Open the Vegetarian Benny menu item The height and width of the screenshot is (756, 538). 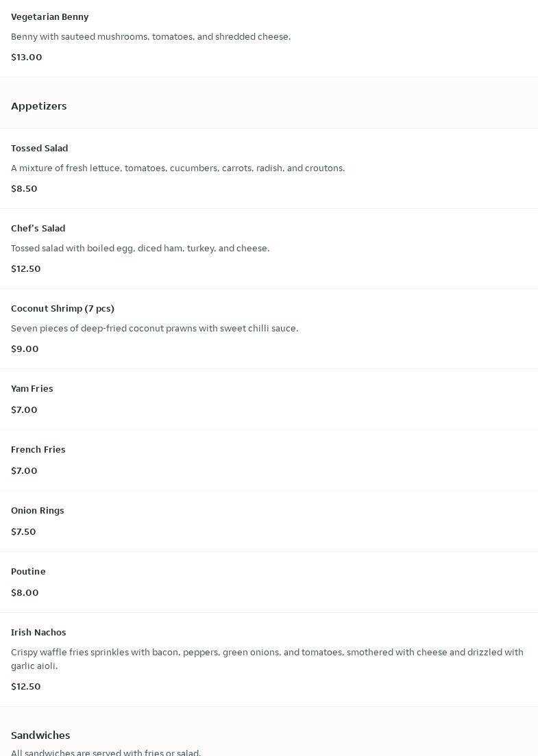point(50,16)
